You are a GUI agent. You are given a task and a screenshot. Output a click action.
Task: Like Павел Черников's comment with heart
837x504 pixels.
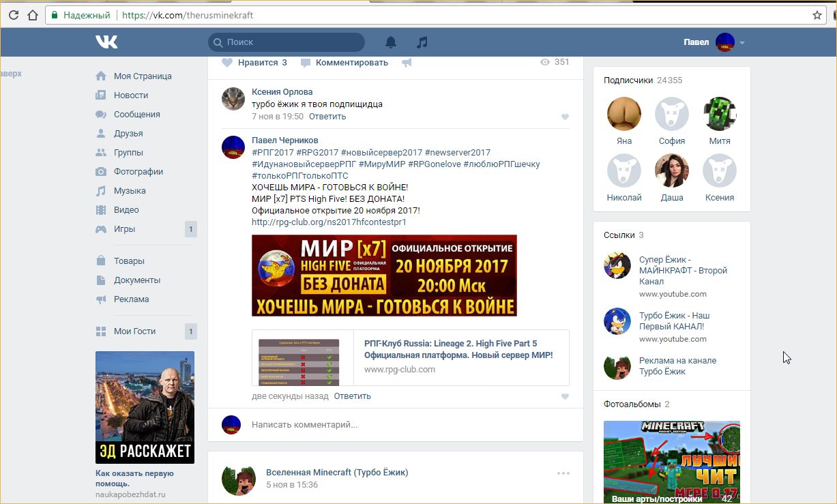(565, 397)
